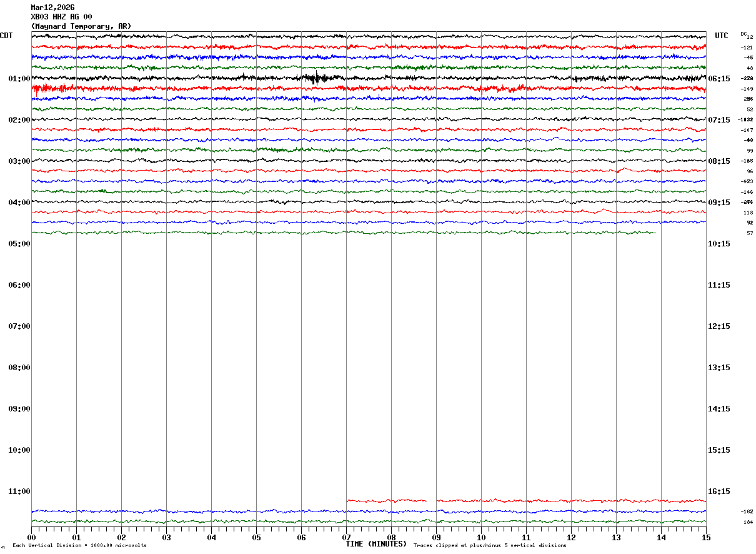Click the 05:00 CDT time label
Screen dimensions: 756x554
click(19, 244)
